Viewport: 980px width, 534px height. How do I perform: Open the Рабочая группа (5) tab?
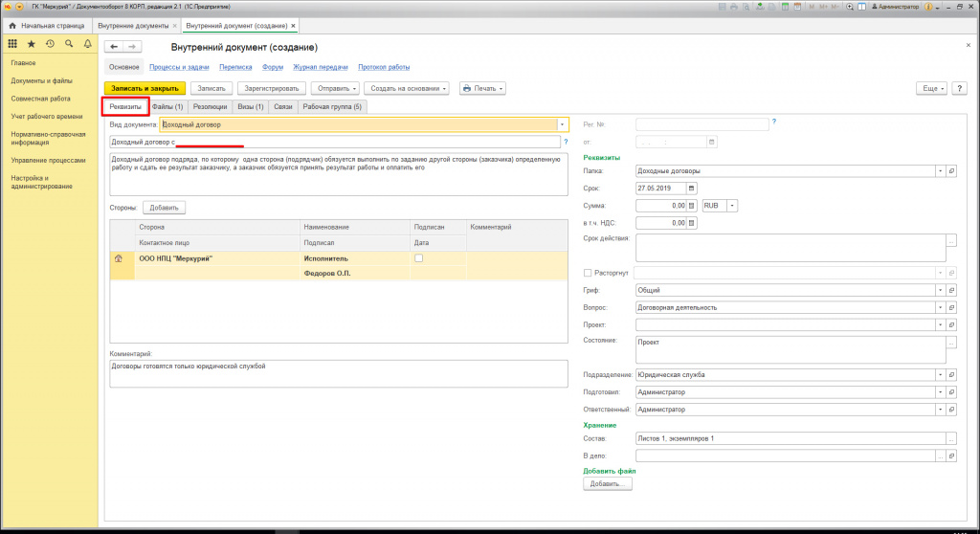coord(332,107)
